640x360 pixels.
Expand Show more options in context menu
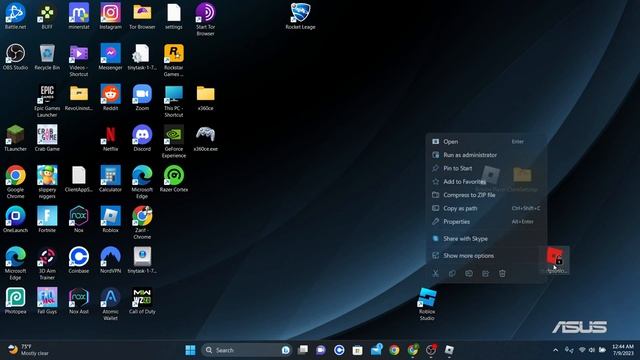coord(486,256)
